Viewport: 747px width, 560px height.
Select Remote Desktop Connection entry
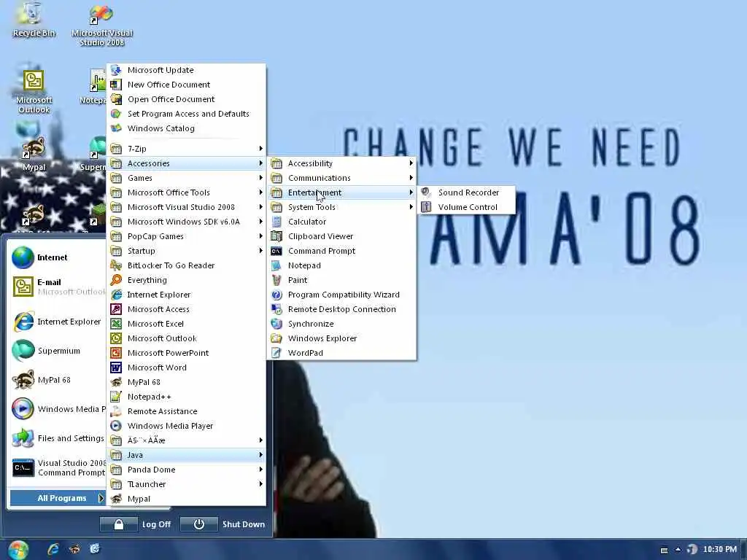click(x=341, y=309)
